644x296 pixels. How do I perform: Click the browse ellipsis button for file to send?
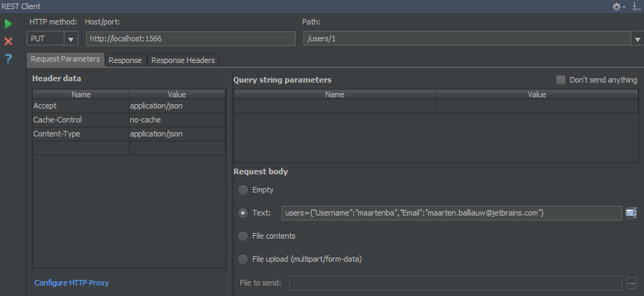point(631,283)
